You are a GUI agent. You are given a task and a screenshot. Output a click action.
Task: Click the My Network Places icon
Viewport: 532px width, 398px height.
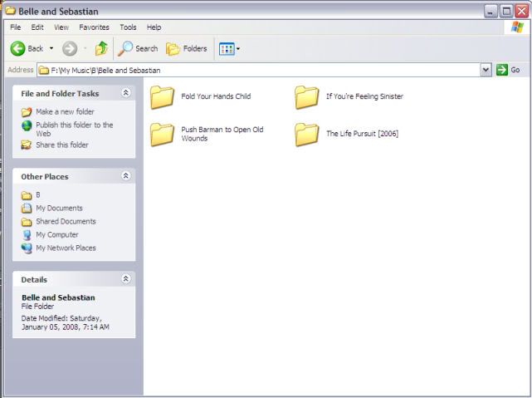tap(27, 248)
